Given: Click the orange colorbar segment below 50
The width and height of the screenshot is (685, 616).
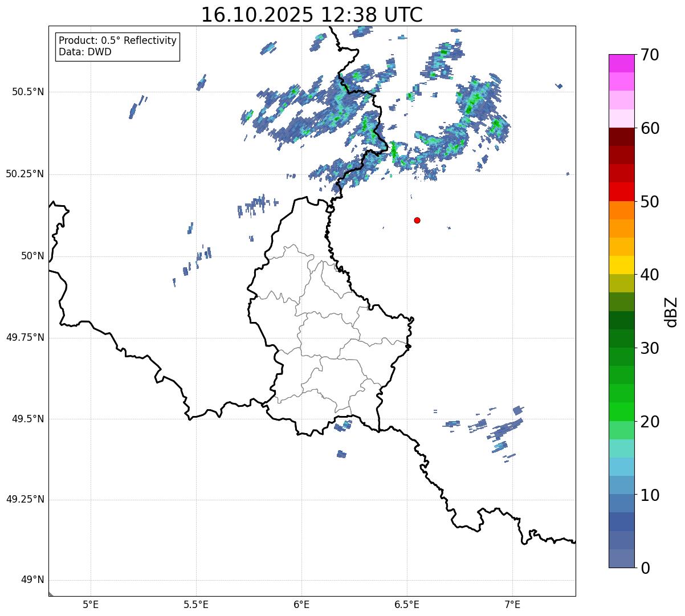Looking at the screenshot, I should pyautogui.click(x=621, y=210).
